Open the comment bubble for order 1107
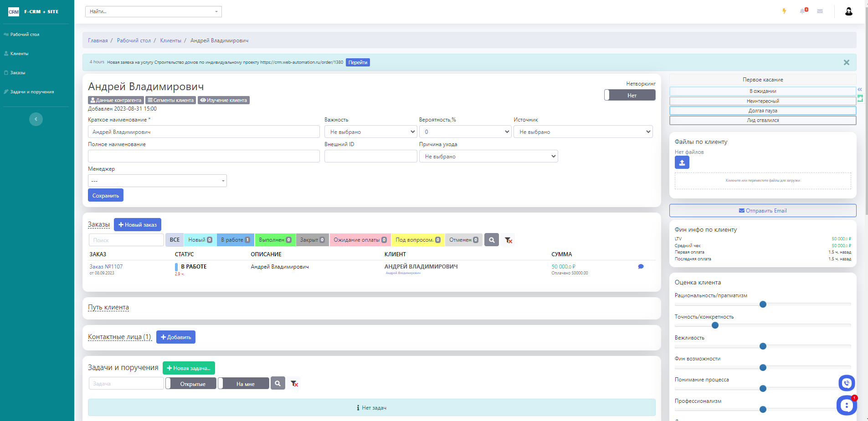The width and height of the screenshot is (868, 421). (641, 267)
